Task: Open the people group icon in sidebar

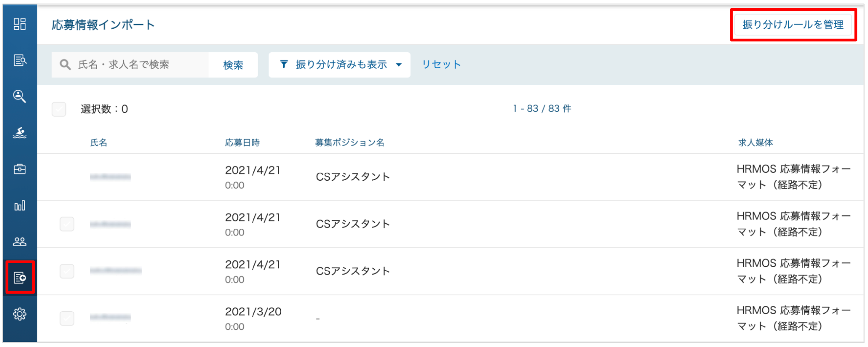Action: pyautogui.click(x=20, y=242)
